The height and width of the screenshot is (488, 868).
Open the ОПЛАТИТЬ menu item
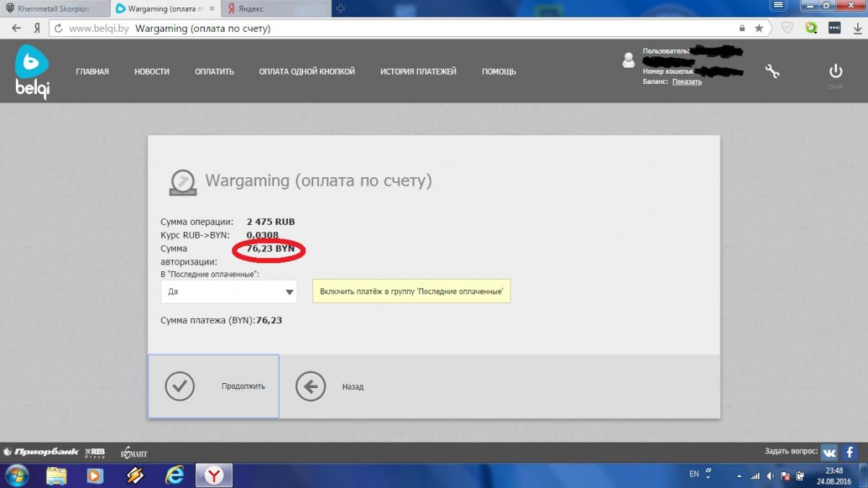pyautogui.click(x=214, y=72)
